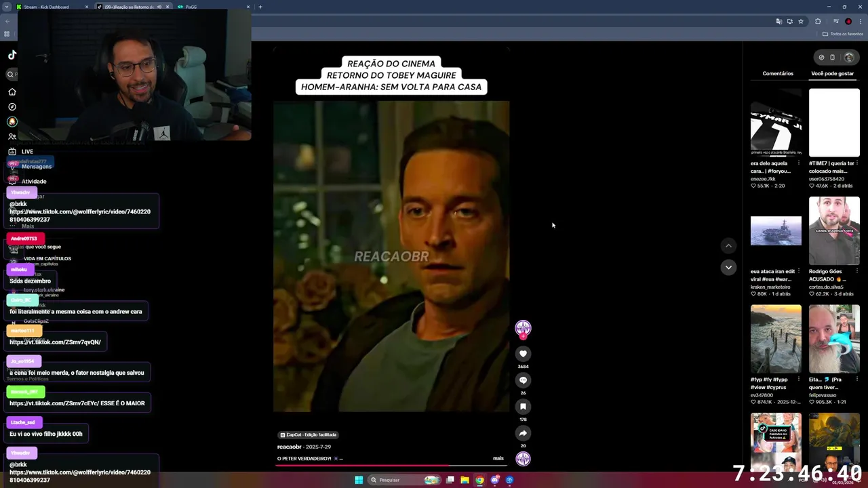Screen dimensions: 868x488
Task: Open ocean rocks recommended video thumbnail
Action: (x=776, y=339)
